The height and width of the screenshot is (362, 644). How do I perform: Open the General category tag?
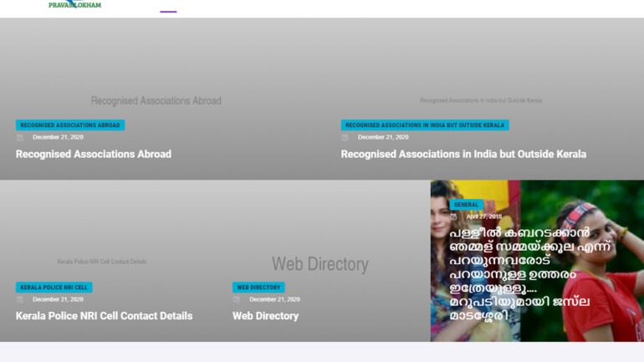pos(466,205)
